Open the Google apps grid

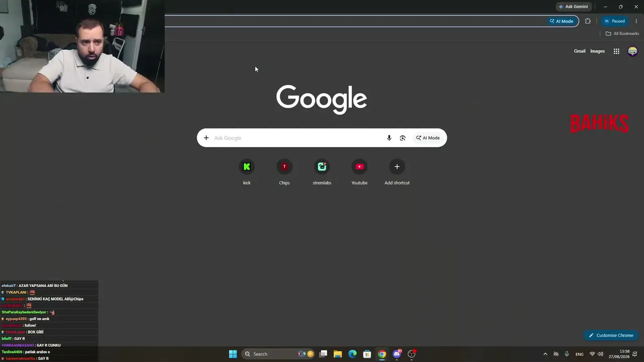pyautogui.click(x=616, y=51)
